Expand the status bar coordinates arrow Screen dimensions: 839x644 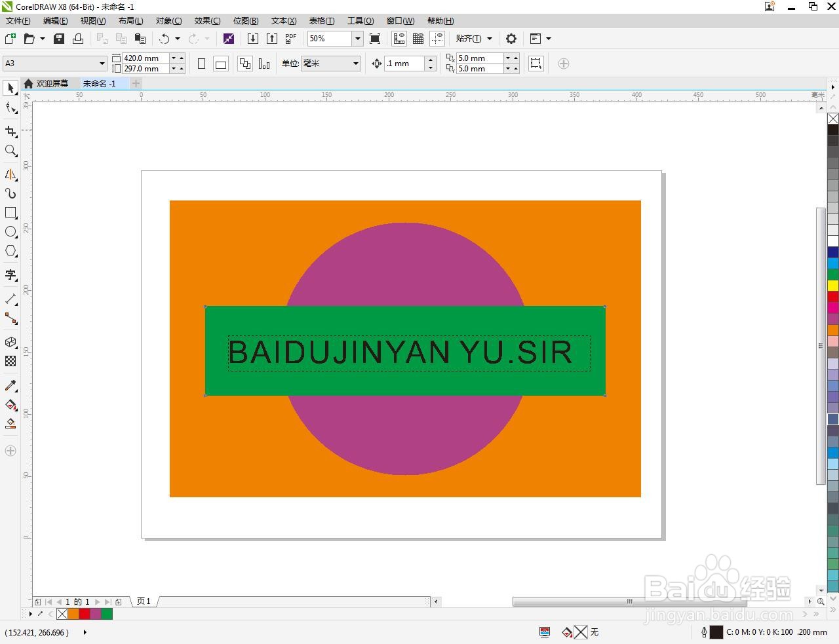(85, 632)
